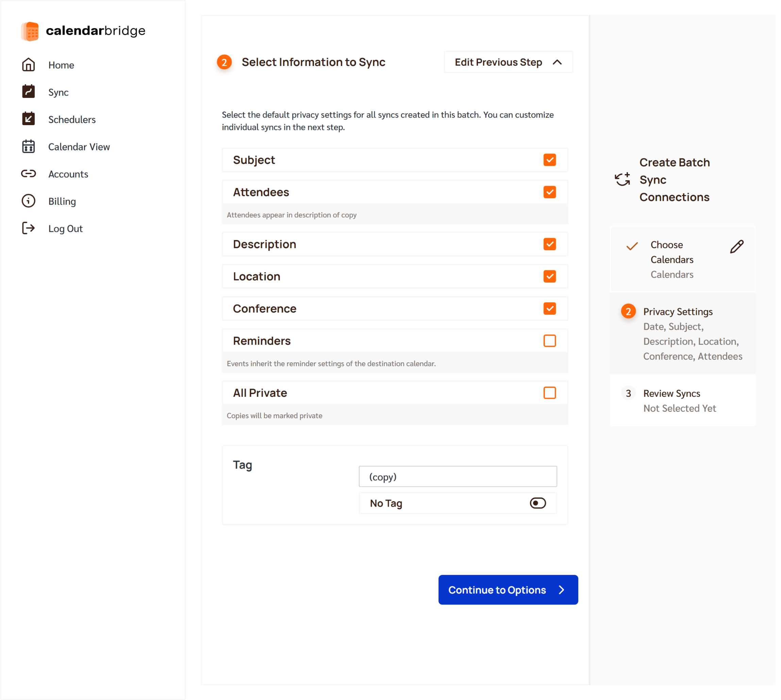Click the Description row label
The image size is (781, 700).
pos(265,244)
